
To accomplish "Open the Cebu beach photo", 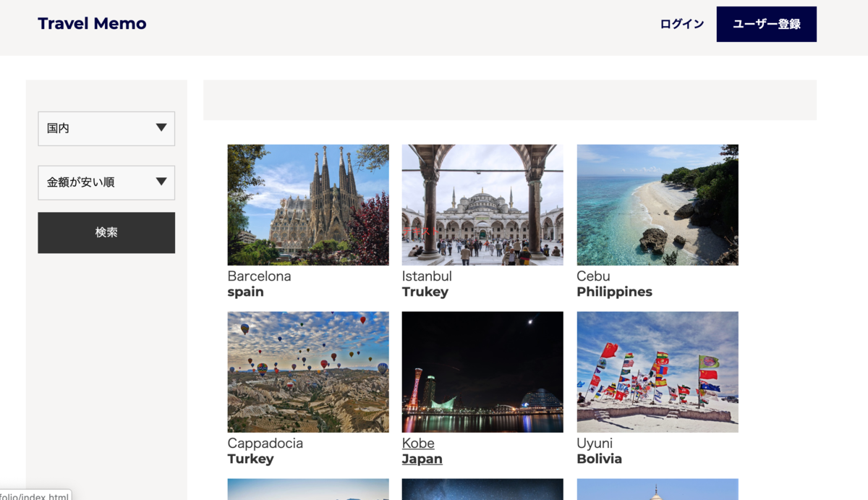I will 658,205.
